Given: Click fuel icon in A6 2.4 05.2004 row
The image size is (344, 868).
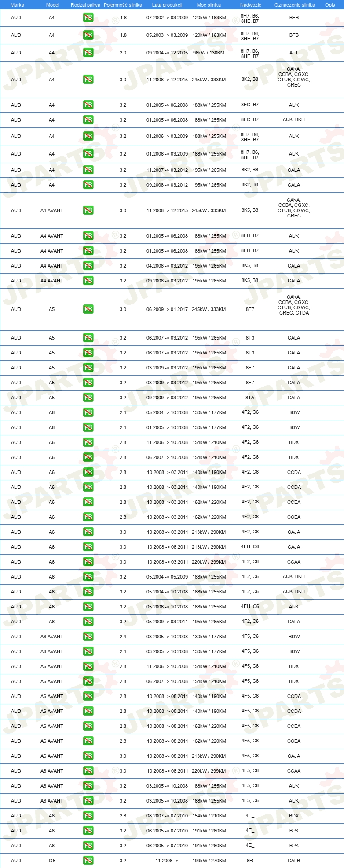Looking at the screenshot, I should click(88, 412).
